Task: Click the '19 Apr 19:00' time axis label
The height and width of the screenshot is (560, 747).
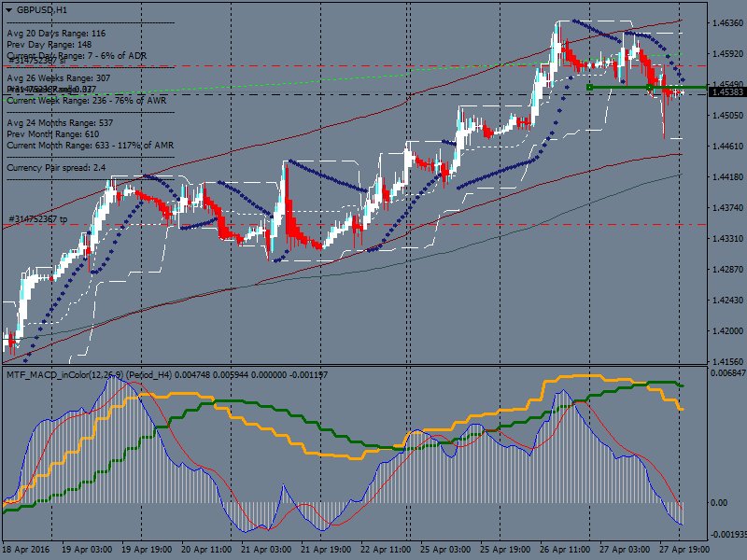Action: 147,550
